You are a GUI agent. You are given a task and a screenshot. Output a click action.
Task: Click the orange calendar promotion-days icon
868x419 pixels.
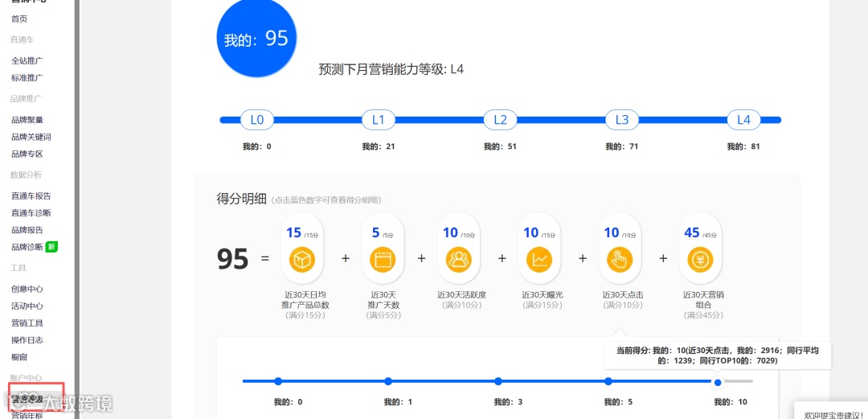tap(383, 260)
